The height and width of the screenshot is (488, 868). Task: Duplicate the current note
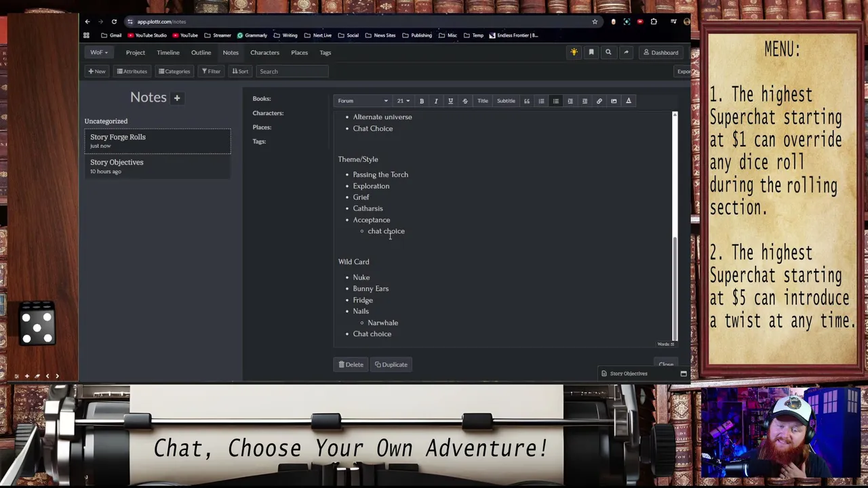click(391, 365)
